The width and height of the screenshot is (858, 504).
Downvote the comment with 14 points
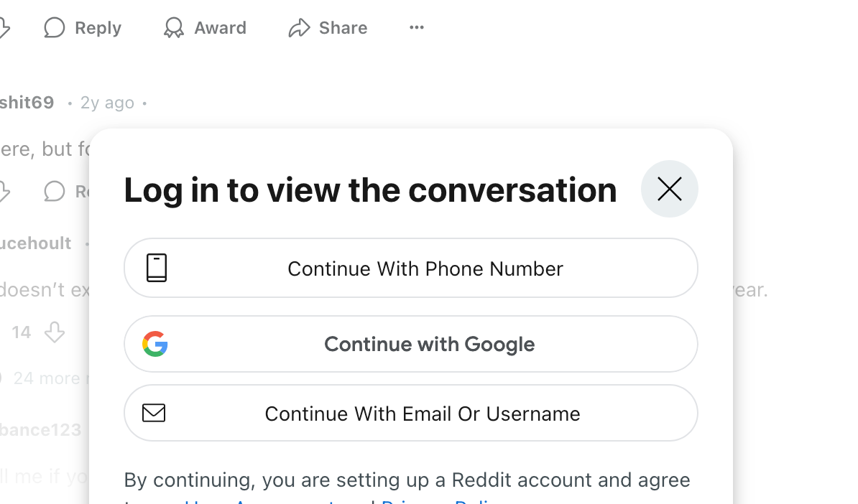click(x=55, y=332)
